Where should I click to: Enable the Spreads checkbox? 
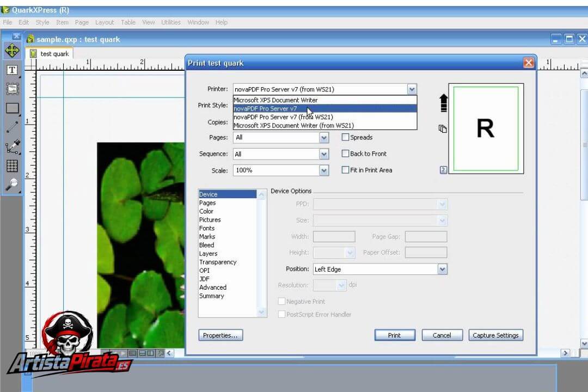(345, 137)
